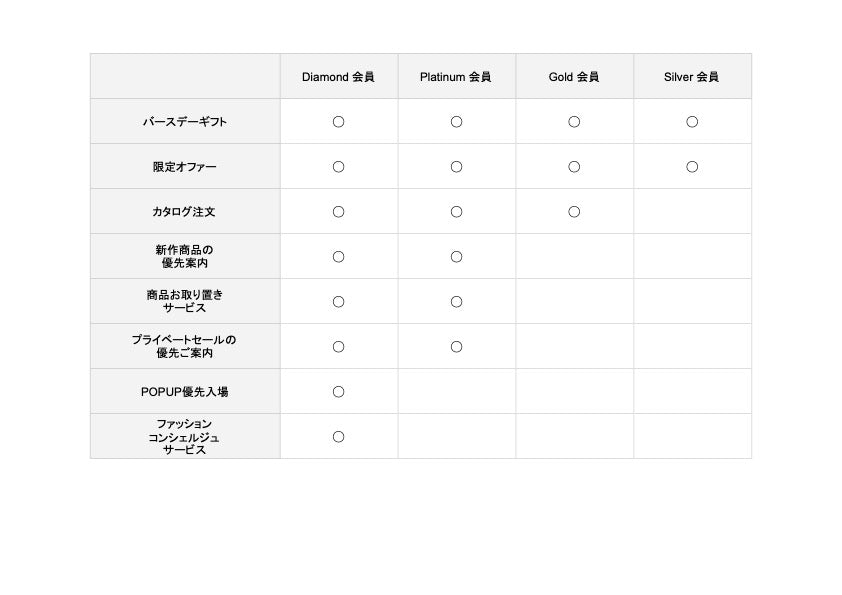The width and height of the screenshot is (842, 595).
Task: Select the Silver 会員 header cell
Action: tap(692, 77)
